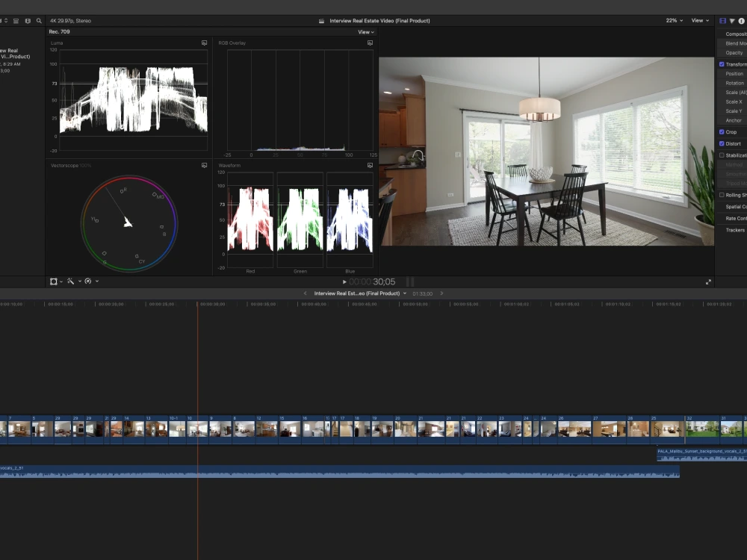The image size is (747, 560).
Task: Toggle the browser list view icon
Action: (16, 21)
